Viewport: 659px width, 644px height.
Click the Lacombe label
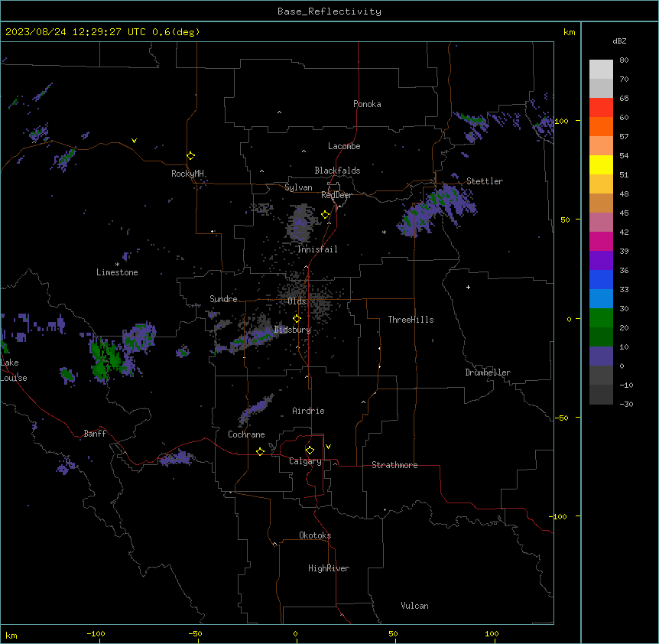tap(344, 146)
